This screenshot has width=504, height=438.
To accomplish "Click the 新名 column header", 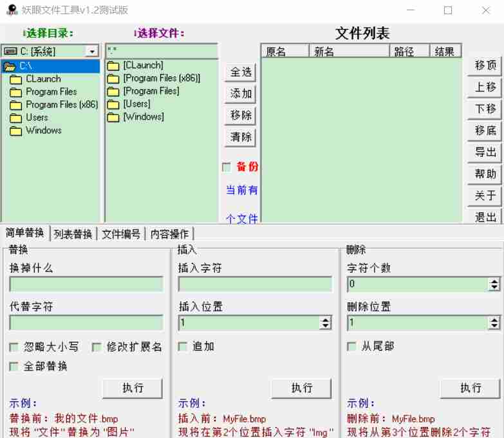I will (349, 51).
